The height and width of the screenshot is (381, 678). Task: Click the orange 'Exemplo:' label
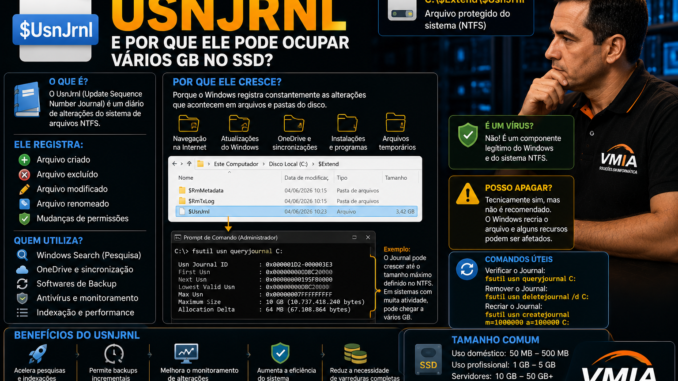(397, 249)
